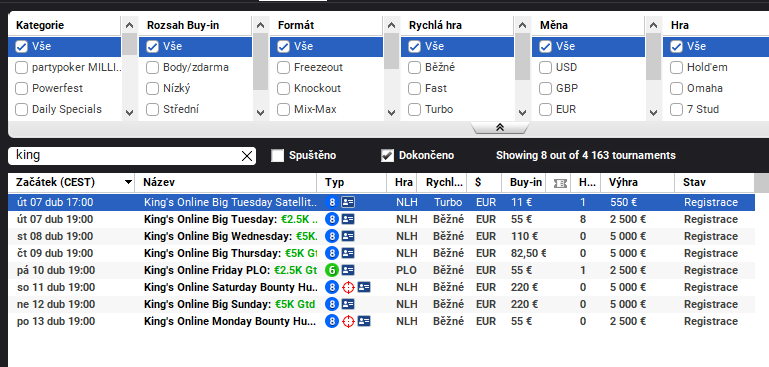Click Registrace status in Monday Bounty row
Screen dimensions: 769x367
[711, 321]
